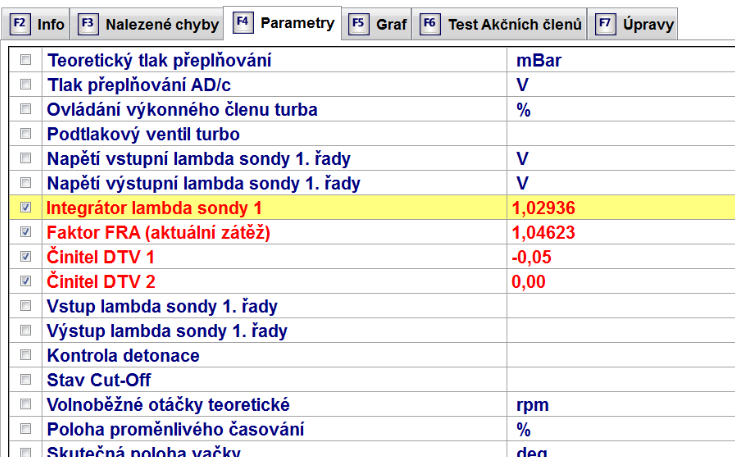Select Volnoběžné otáčky teoretické parameter row
The width and height of the screenshot is (735, 457).
(x=168, y=405)
